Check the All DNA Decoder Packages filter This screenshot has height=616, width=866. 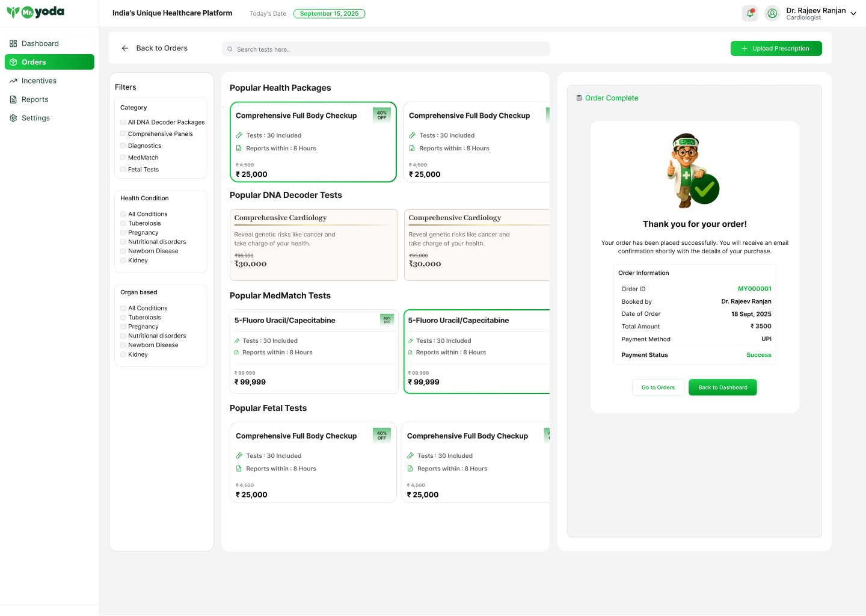point(123,122)
